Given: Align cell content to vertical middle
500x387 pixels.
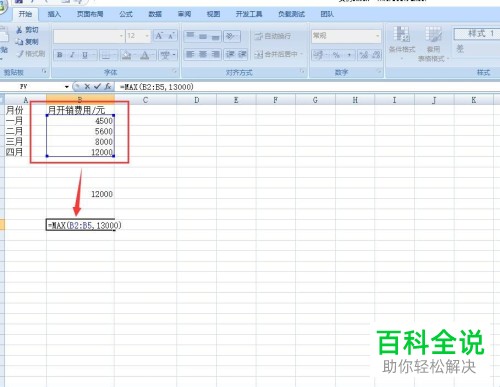Looking at the screenshot, I should (x=203, y=36).
